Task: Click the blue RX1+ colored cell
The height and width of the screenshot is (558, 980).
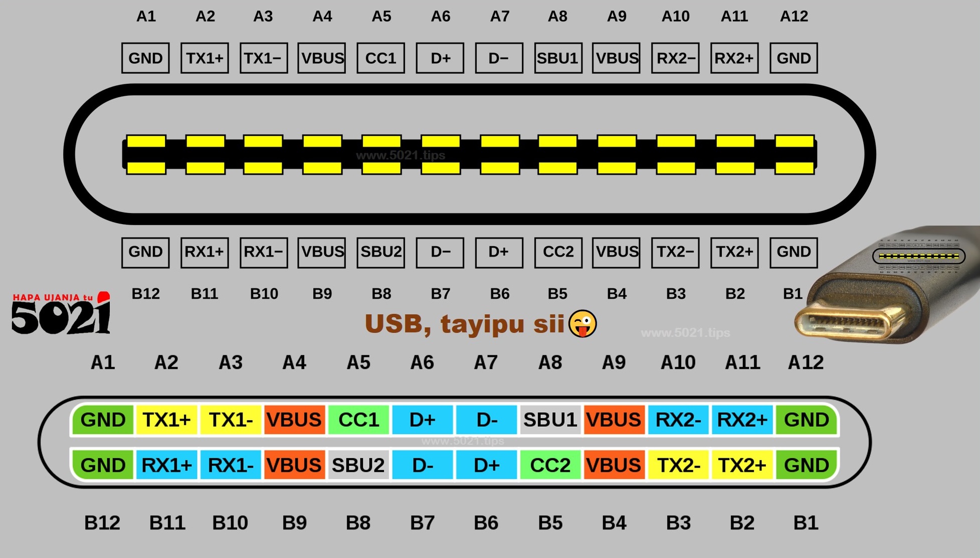Action: 166,465
